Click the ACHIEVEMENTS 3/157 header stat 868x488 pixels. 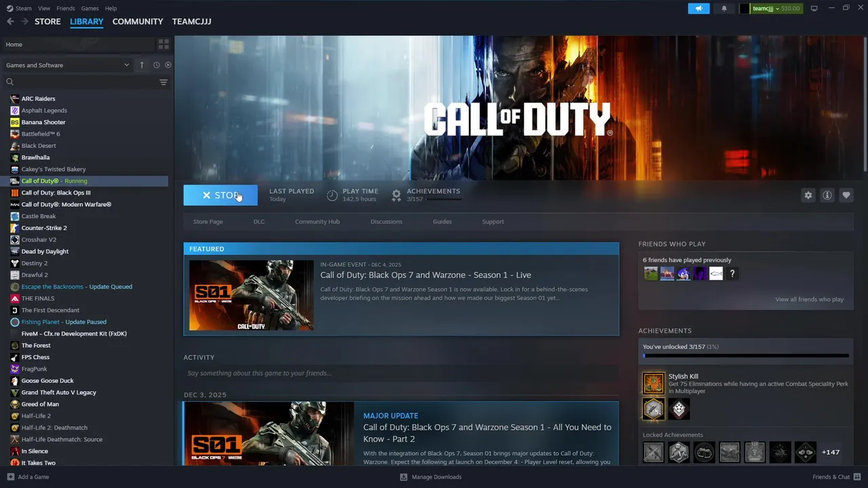pyautogui.click(x=426, y=195)
